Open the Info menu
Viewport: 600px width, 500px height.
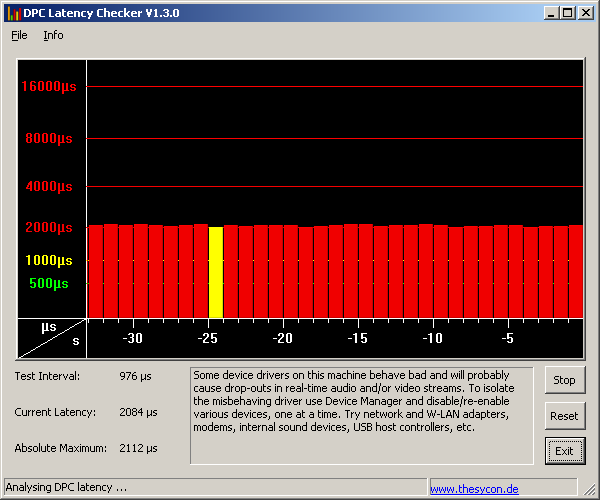coord(53,35)
